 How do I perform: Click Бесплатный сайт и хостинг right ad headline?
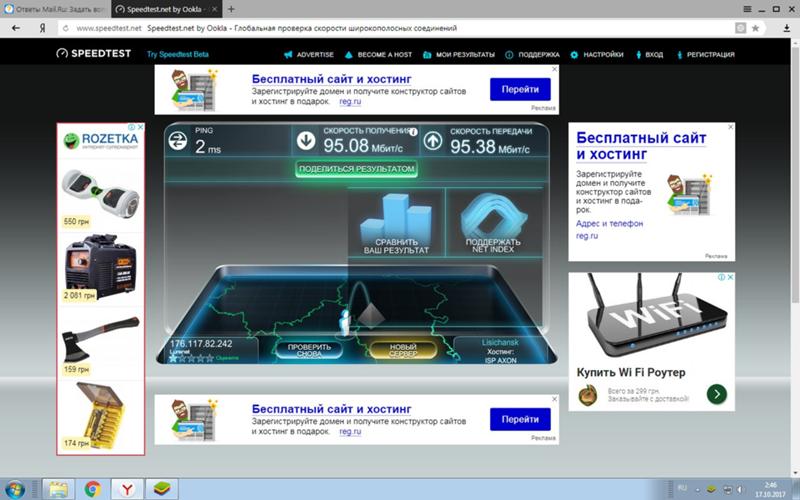(641, 146)
